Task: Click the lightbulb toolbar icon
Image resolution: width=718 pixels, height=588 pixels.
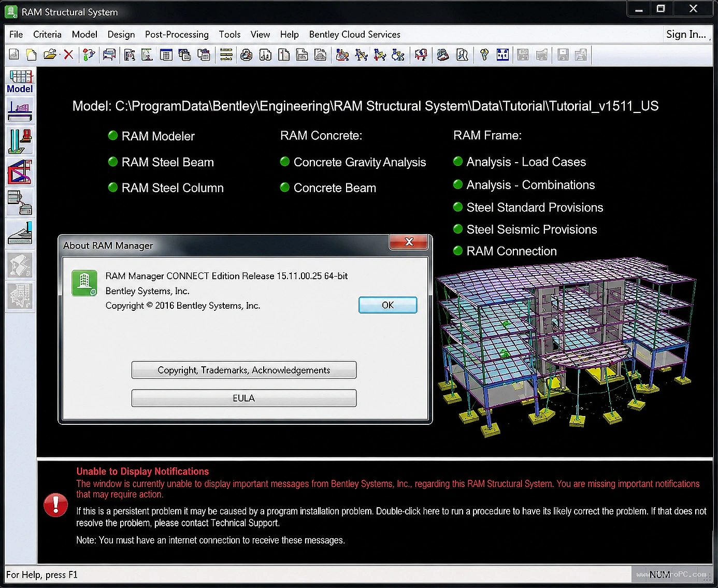Action: click(x=484, y=55)
